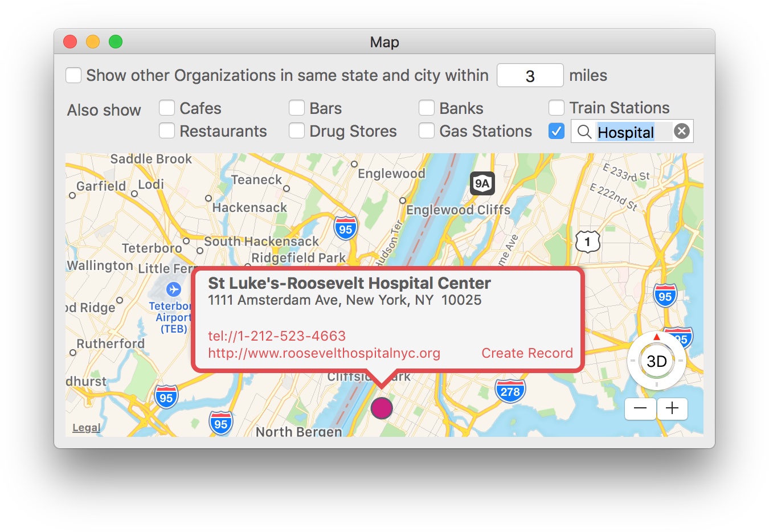
Task: Click the magenta hospital map pin
Action: [x=381, y=408]
